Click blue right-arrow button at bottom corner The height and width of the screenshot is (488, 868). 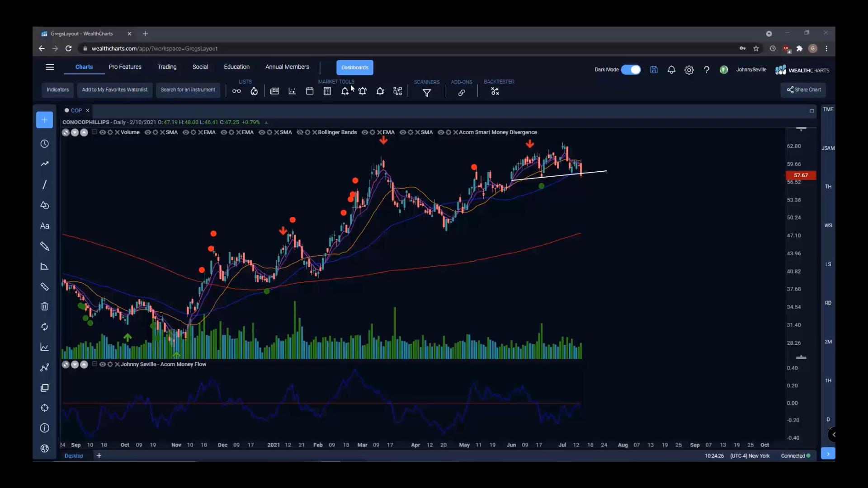click(x=828, y=454)
